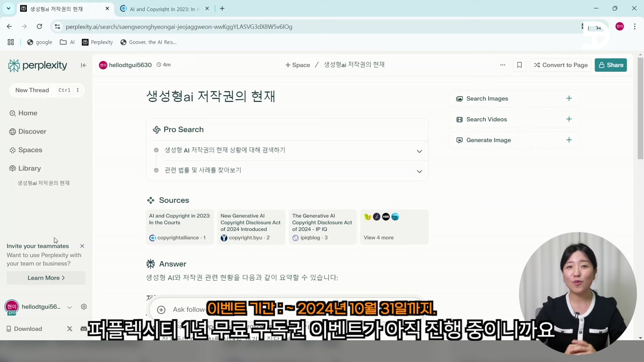The height and width of the screenshot is (362, 644).
Task: Go to Home in the sidebar
Action: coord(23,113)
